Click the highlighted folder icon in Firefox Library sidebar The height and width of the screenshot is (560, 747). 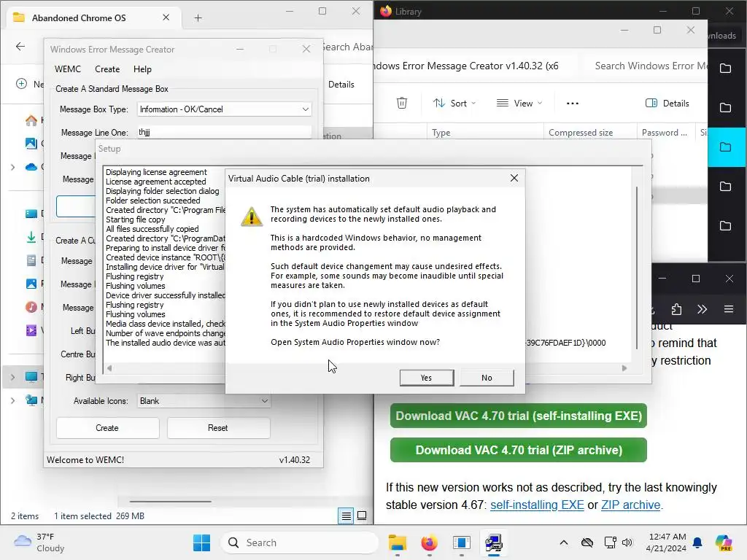point(726,147)
